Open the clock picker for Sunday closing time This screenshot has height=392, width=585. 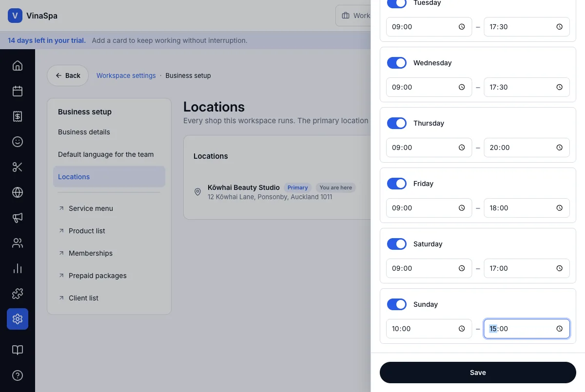560,329
